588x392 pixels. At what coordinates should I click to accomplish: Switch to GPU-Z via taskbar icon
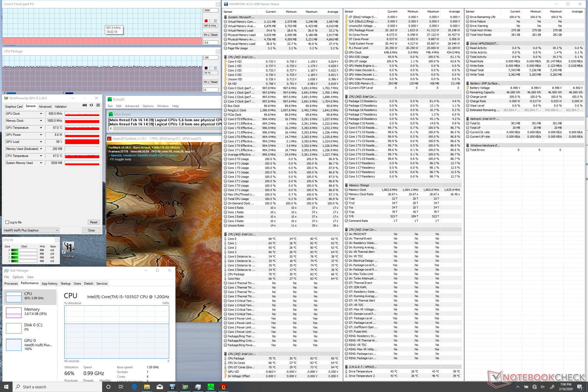point(185,387)
